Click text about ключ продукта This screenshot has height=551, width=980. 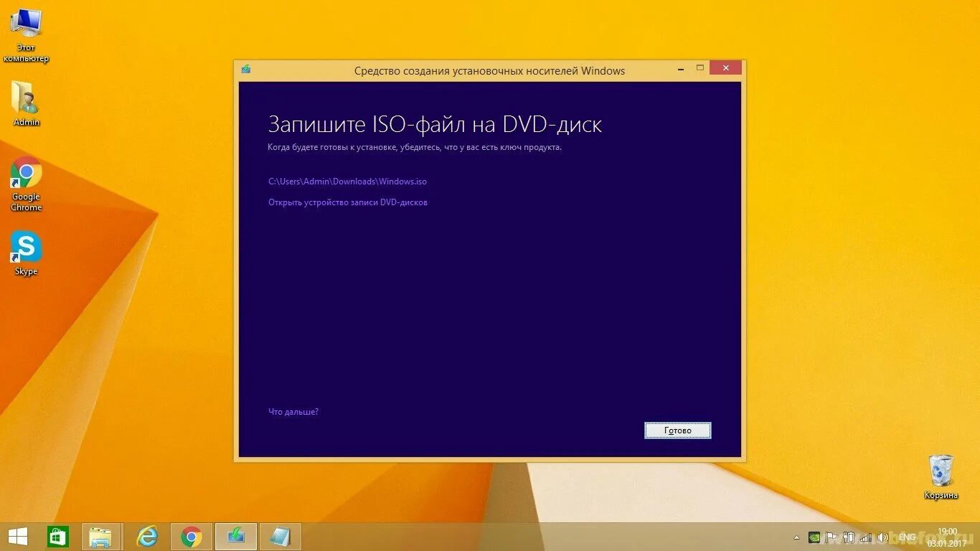click(x=415, y=147)
